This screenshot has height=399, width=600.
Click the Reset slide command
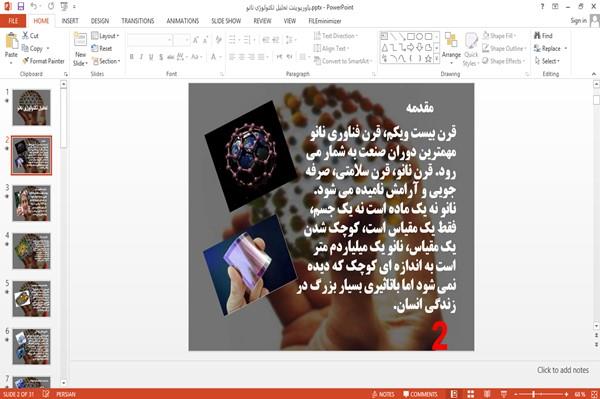102,48
